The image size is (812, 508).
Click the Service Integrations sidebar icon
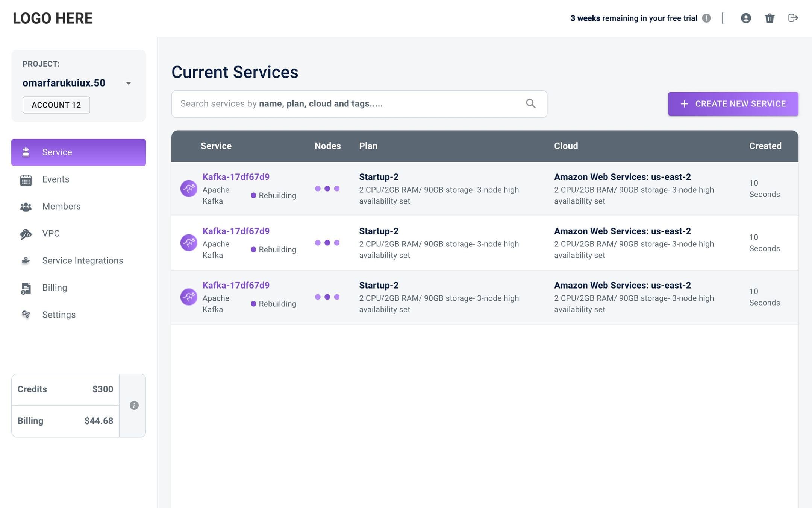coord(26,260)
